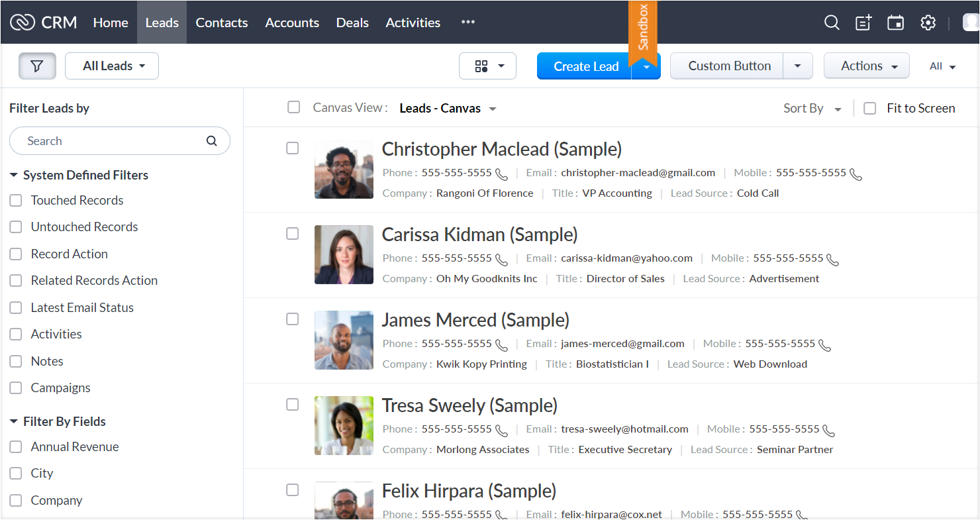The height and width of the screenshot is (520, 980).
Task: Open the calendar icon in top bar
Action: [x=895, y=23]
